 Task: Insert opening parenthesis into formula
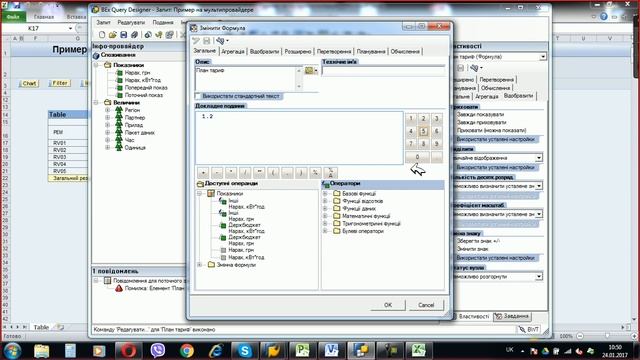tap(273, 173)
